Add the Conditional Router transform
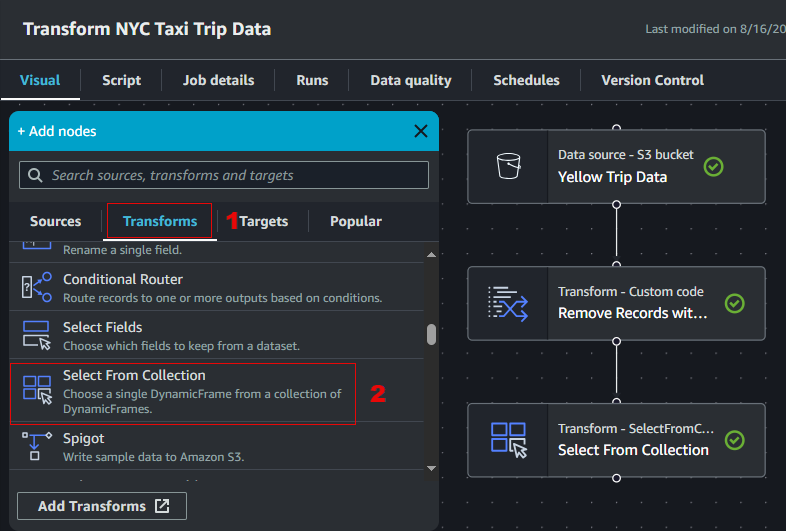This screenshot has height=531, width=786. pyautogui.click(x=217, y=287)
